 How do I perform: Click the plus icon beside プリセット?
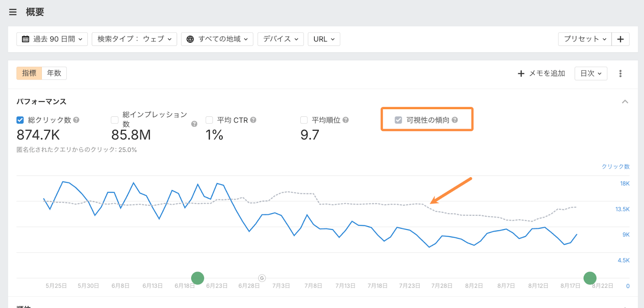(620, 39)
